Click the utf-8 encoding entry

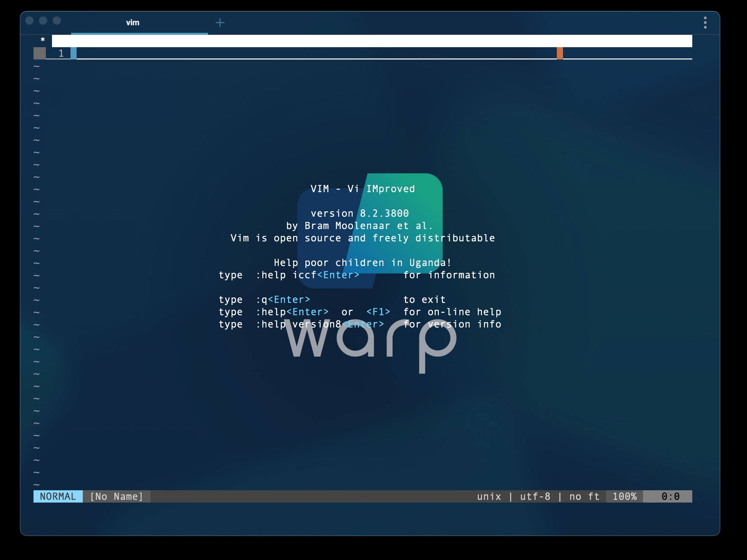click(x=535, y=496)
